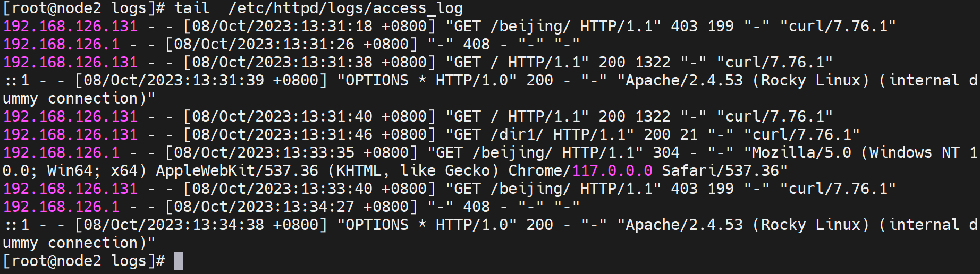Click the 304 status code
The height and width of the screenshot is (274, 980).
coord(666,152)
